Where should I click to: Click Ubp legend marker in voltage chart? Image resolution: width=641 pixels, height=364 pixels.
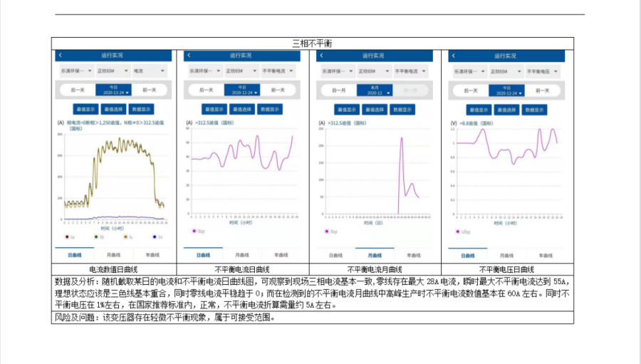pyautogui.click(x=457, y=232)
